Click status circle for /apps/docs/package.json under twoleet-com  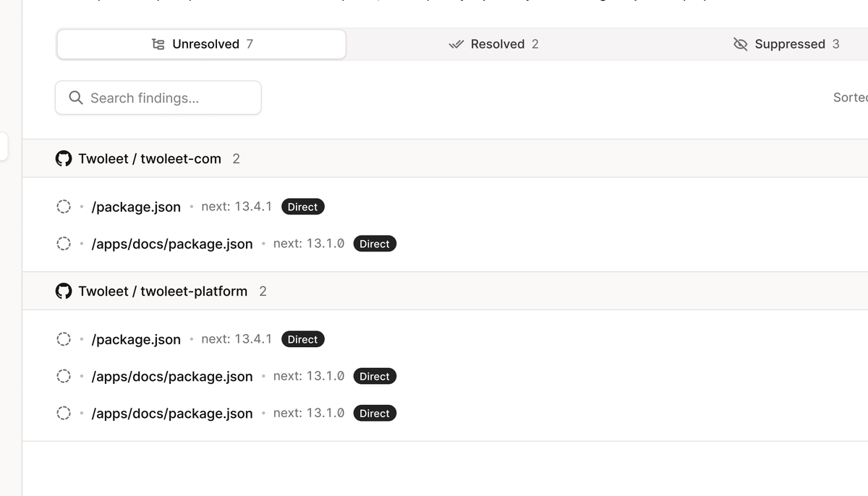pyautogui.click(x=64, y=244)
